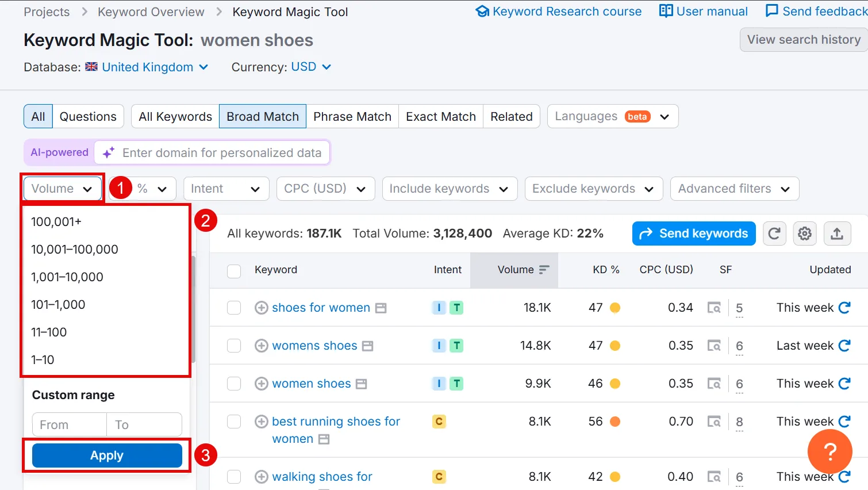Click the custom range From field
Screen dimensions: 868x490
point(70,424)
